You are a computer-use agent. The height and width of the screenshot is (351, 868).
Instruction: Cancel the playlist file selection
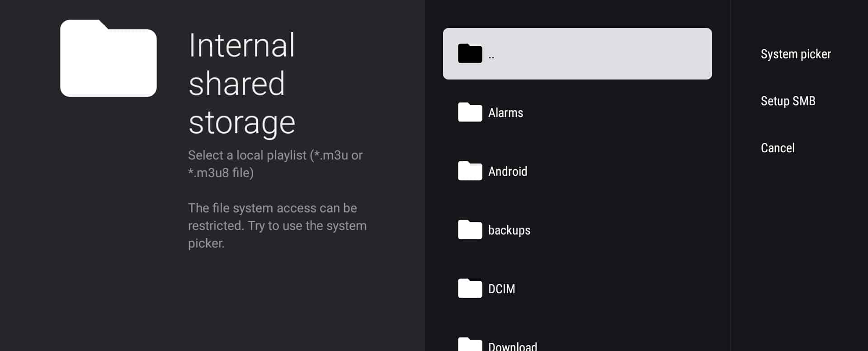tap(778, 148)
